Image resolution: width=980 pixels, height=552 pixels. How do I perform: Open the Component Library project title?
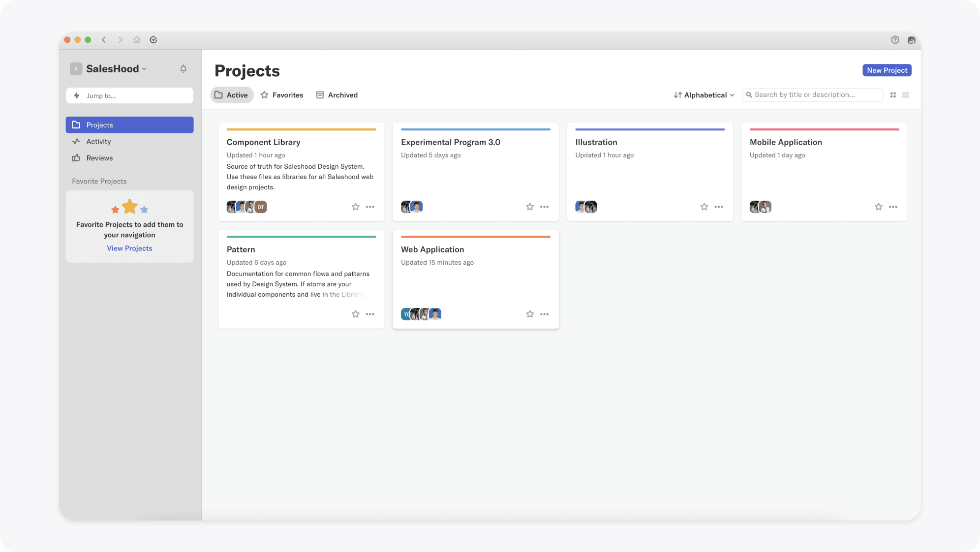pos(264,142)
